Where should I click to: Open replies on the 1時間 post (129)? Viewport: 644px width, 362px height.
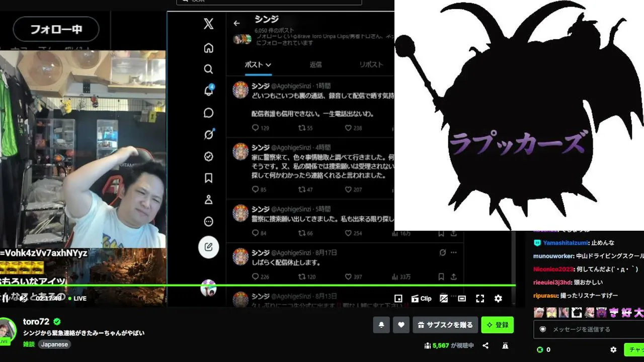pos(260,128)
